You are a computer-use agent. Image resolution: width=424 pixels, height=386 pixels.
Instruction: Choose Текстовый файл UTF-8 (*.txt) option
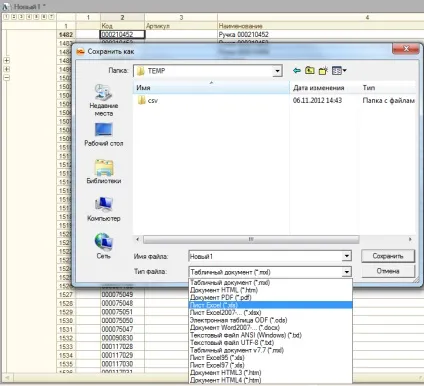(270, 343)
